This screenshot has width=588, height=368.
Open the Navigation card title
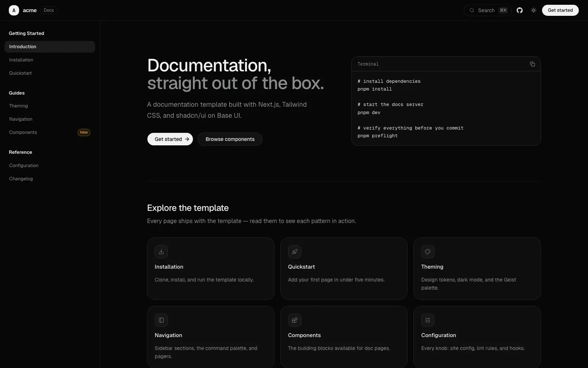click(168, 335)
